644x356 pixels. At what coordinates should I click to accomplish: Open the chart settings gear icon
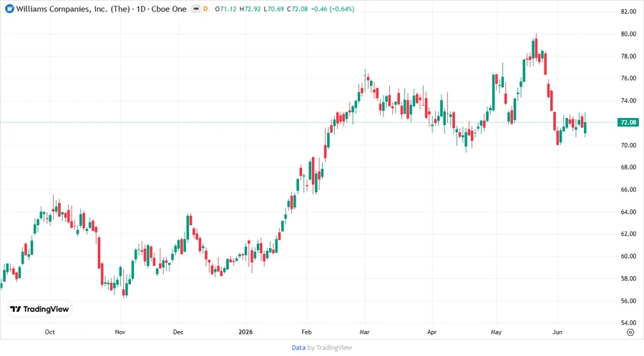point(630,332)
